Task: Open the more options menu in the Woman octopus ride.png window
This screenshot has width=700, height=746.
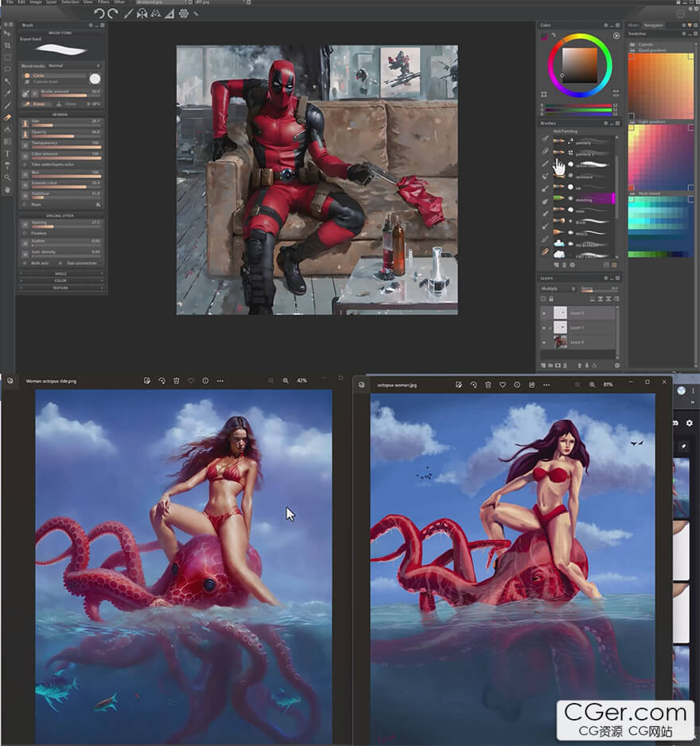Action: [220, 381]
